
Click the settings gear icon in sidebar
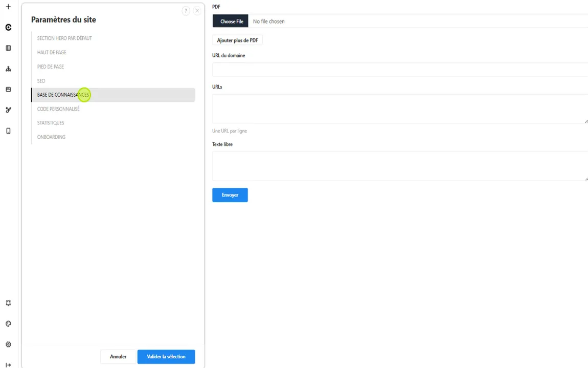point(8,344)
